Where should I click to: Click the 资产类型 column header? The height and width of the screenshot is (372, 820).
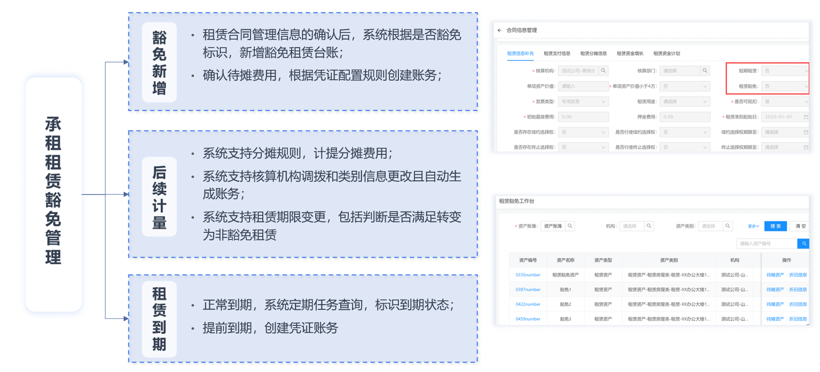coord(603,260)
